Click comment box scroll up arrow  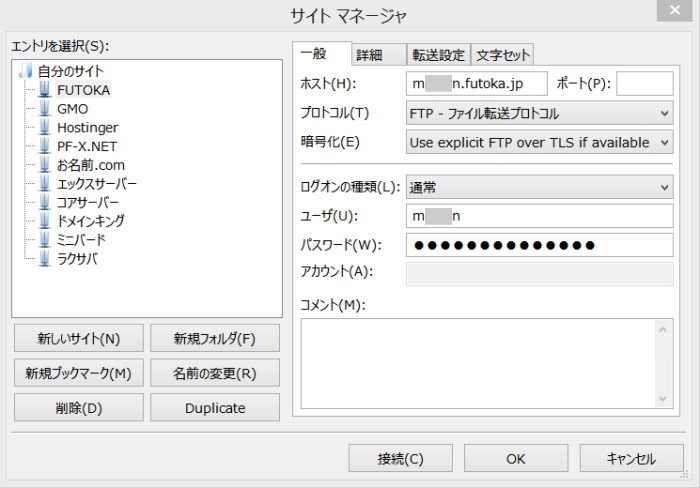663,330
